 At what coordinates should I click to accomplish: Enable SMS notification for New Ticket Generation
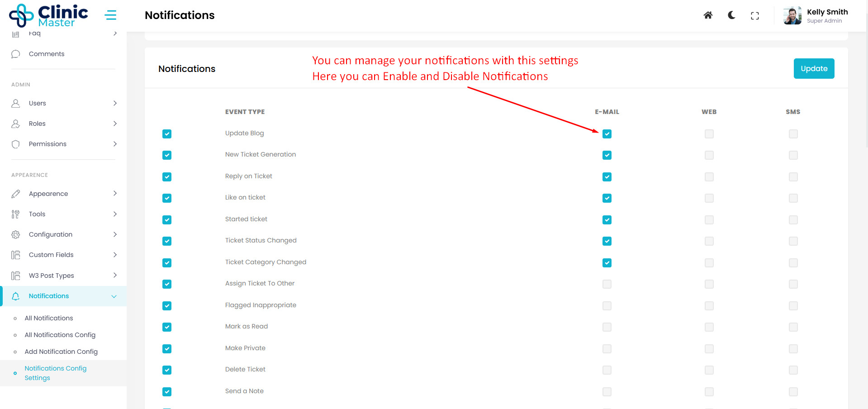[793, 155]
